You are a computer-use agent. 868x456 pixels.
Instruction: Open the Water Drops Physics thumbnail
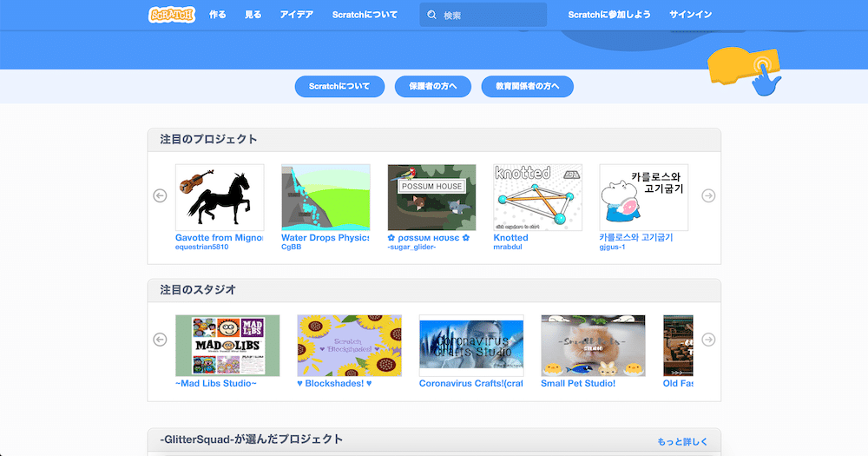[325, 197]
